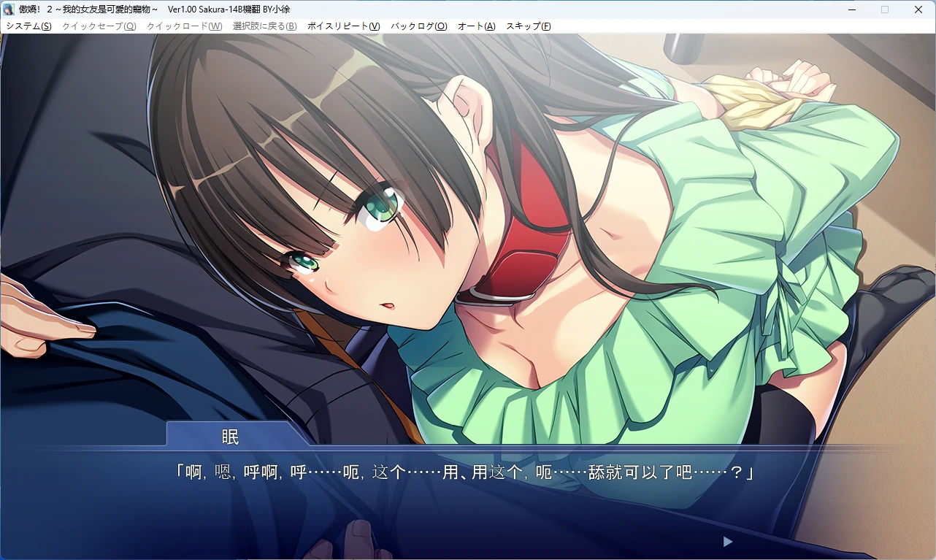Click クイックセーブ(Q) quick save menu
This screenshot has width=936, height=560.
point(99,26)
